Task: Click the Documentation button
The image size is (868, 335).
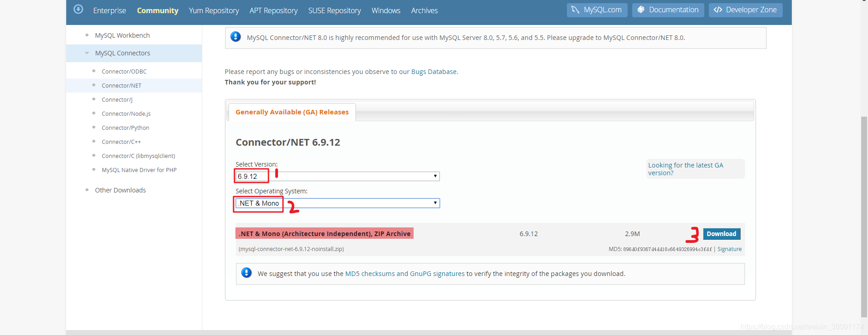Action: pos(668,10)
